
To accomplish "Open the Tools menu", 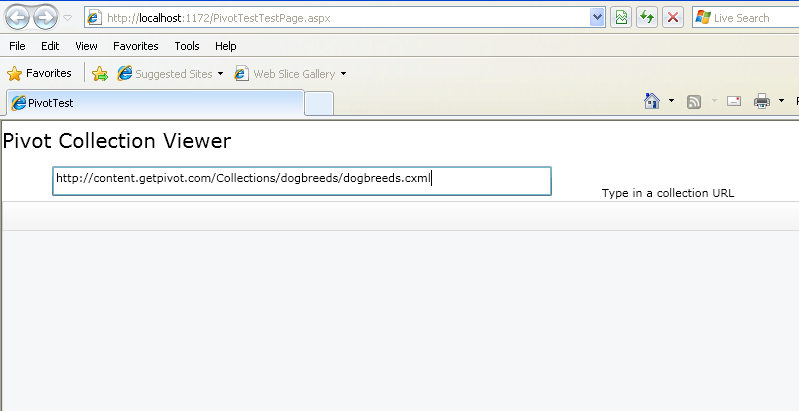I will (x=186, y=46).
